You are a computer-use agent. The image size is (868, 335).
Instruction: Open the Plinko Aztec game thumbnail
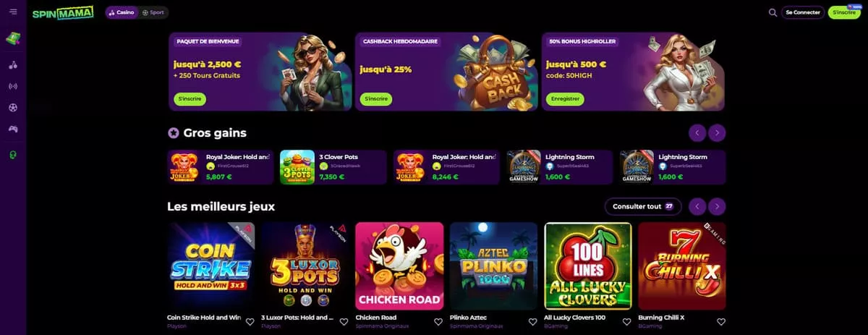[493, 266]
